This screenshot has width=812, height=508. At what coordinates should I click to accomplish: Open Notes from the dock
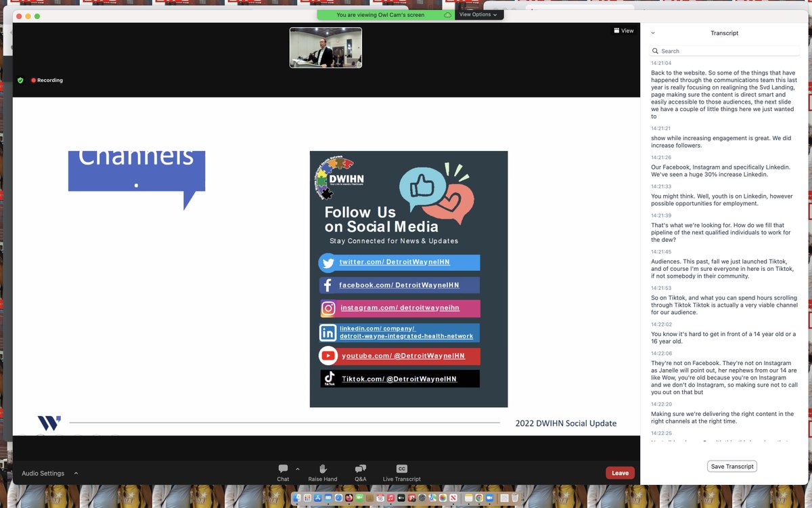click(469, 498)
